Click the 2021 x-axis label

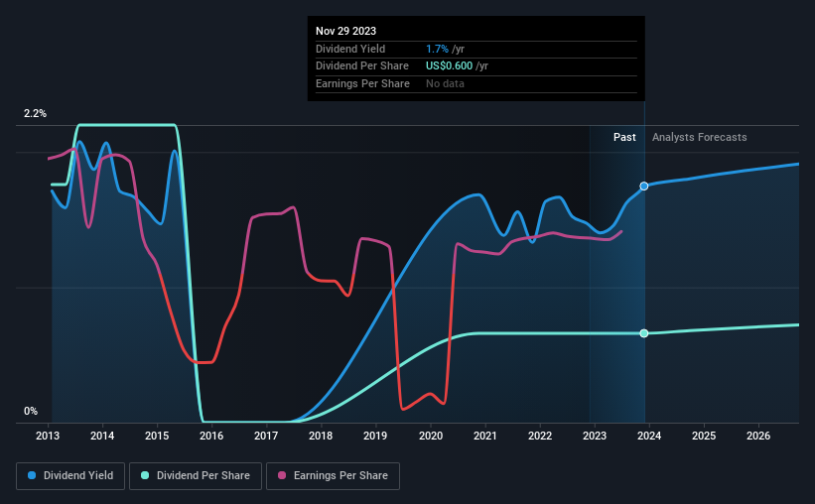tap(485, 436)
